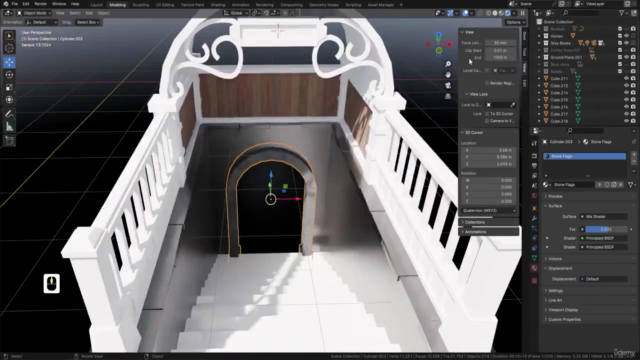Select the Stone Flags material slot

[584, 156]
